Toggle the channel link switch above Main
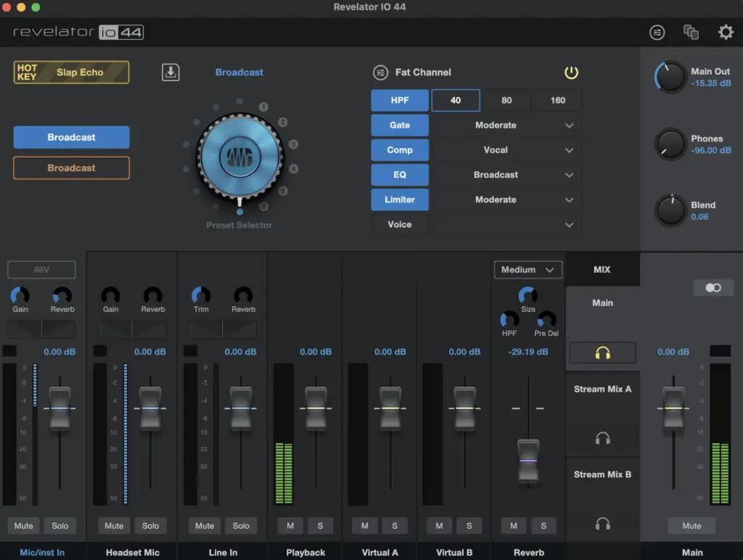 tap(713, 287)
